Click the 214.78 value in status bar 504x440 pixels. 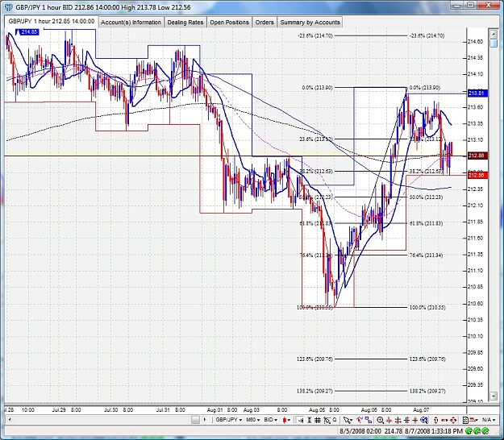[393, 431]
